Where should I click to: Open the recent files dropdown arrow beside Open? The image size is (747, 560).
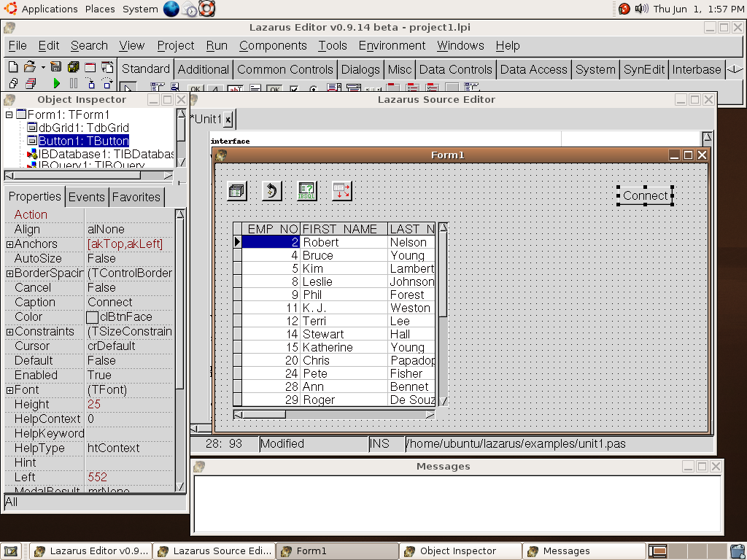coord(43,68)
